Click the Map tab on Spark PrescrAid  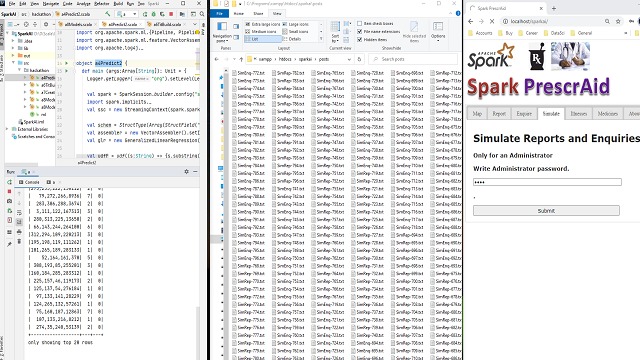[477, 114]
